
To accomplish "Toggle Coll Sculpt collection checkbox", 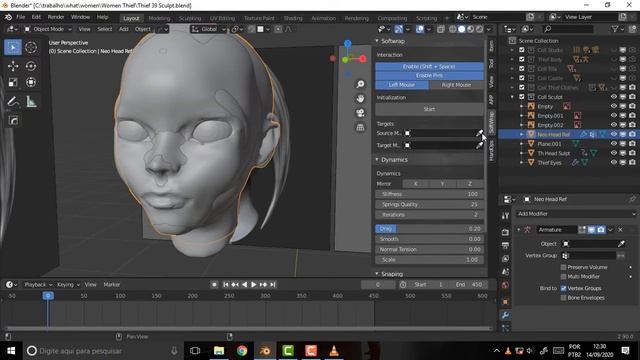I will [x=522, y=97].
